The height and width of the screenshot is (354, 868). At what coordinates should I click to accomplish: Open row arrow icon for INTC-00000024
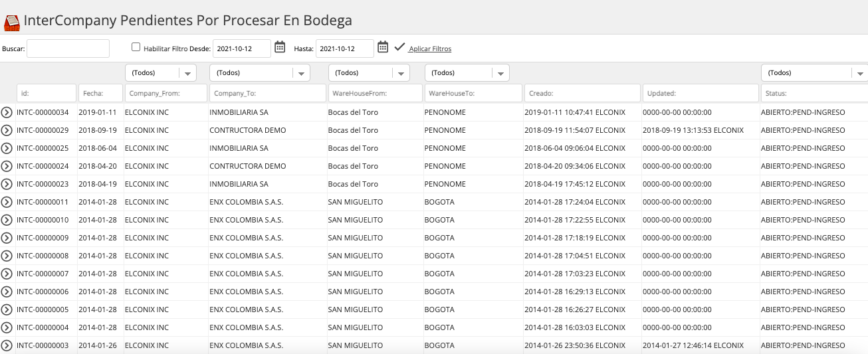click(x=7, y=166)
